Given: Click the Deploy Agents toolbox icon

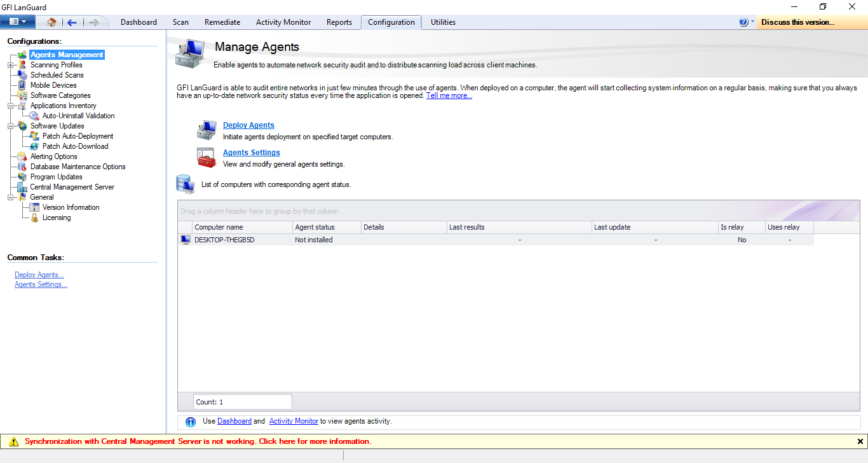Looking at the screenshot, I should (207, 130).
